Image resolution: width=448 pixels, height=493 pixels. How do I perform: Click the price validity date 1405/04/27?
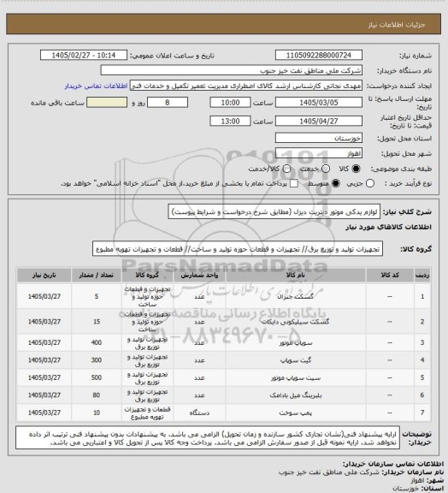pyautogui.click(x=319, y=121)
